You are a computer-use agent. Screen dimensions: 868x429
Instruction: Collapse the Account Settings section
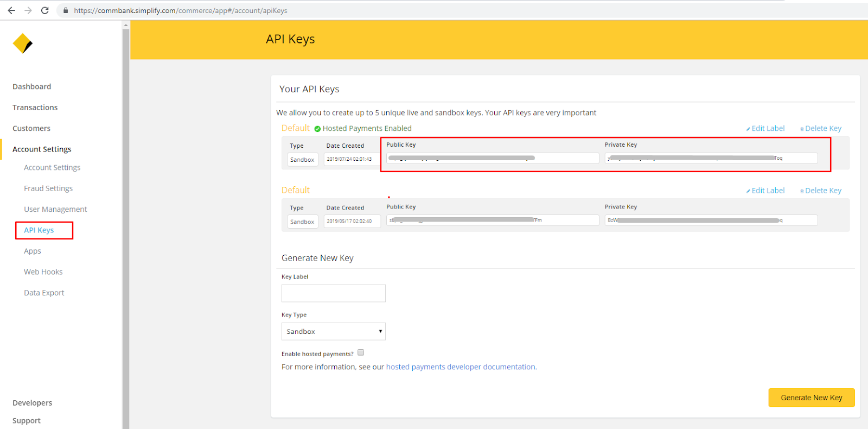point(42,149)
